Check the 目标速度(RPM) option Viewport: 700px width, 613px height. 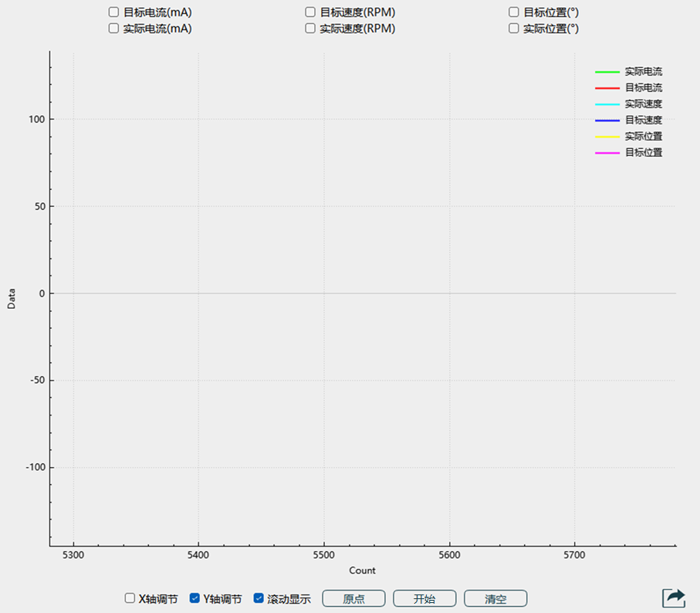(x=310, y=12)
